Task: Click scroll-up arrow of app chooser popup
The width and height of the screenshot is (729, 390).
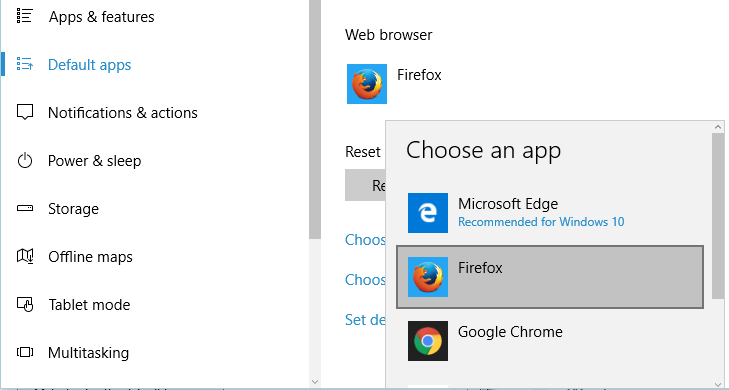Action: click(718, 127)
